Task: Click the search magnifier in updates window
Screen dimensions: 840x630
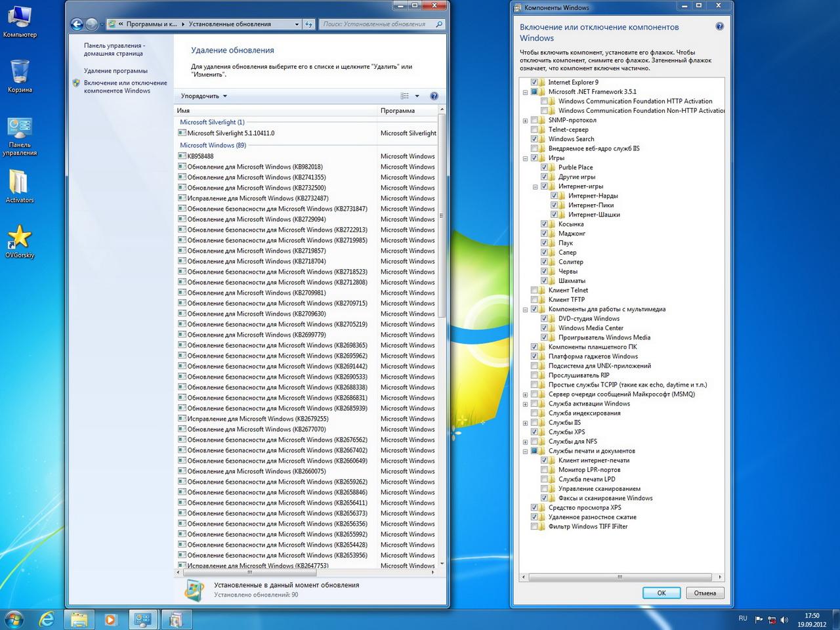Action: pyautogui.click(x=439, y=24)
